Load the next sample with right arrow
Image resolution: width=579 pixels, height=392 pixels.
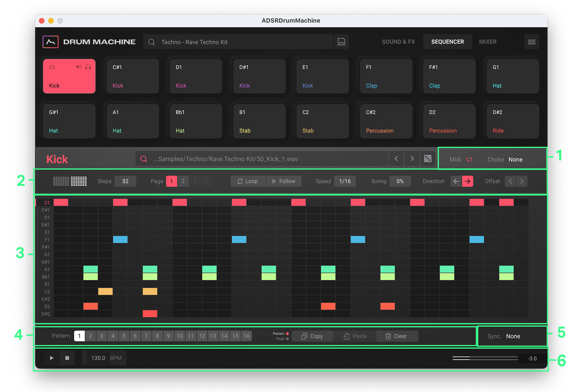(412, 159)
